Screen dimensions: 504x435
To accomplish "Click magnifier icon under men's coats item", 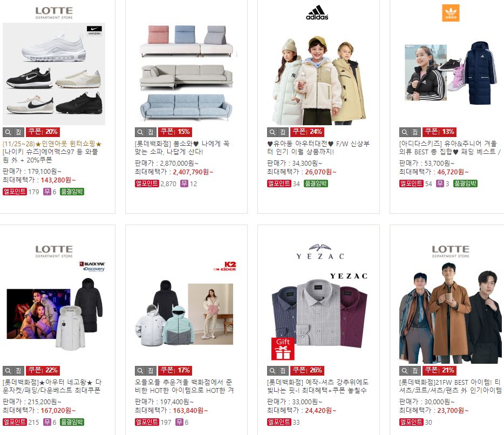I will 404,371.
